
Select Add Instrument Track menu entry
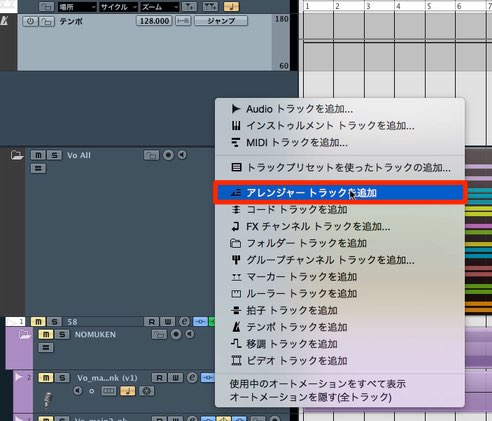(340, 126)
